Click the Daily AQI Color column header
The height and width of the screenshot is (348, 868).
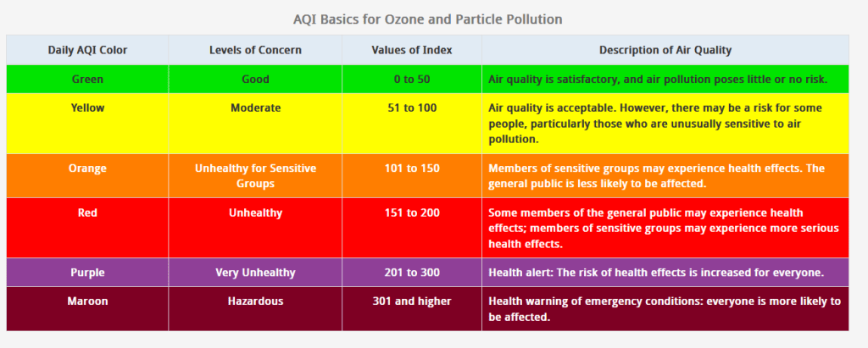click(x=87, y=50)
